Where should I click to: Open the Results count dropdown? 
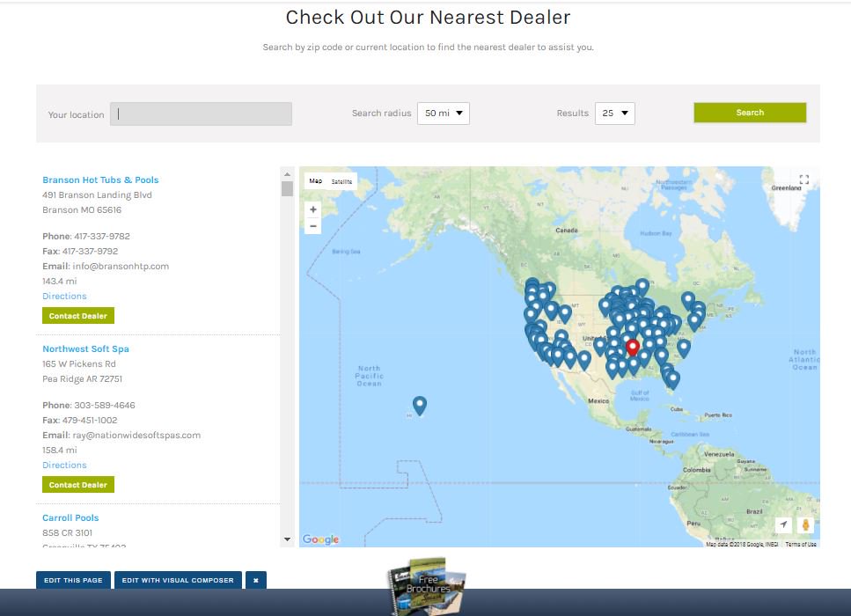tap(615, 114)
